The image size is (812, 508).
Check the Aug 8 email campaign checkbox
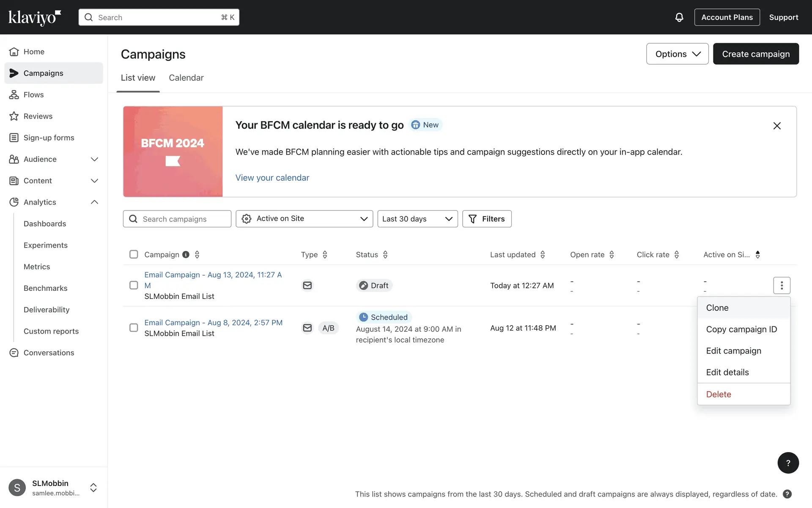point(134,328)
